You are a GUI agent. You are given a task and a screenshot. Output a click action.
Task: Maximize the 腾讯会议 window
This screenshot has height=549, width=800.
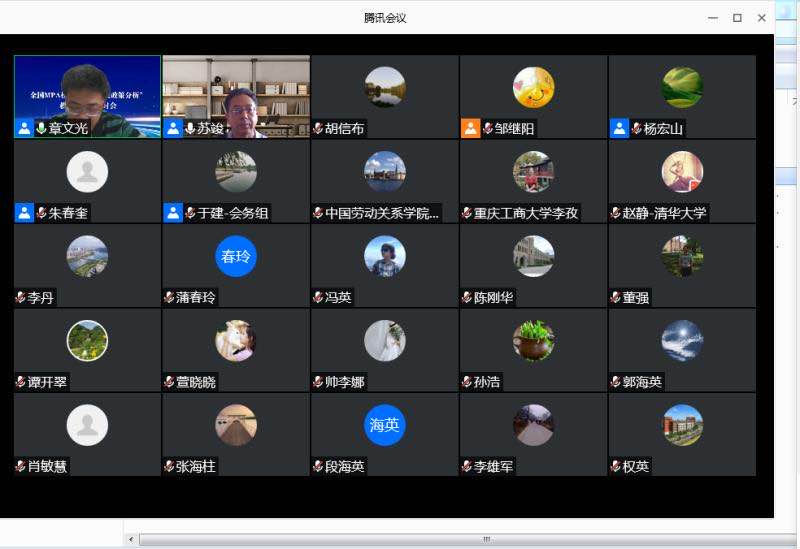(x=737, y=17)
